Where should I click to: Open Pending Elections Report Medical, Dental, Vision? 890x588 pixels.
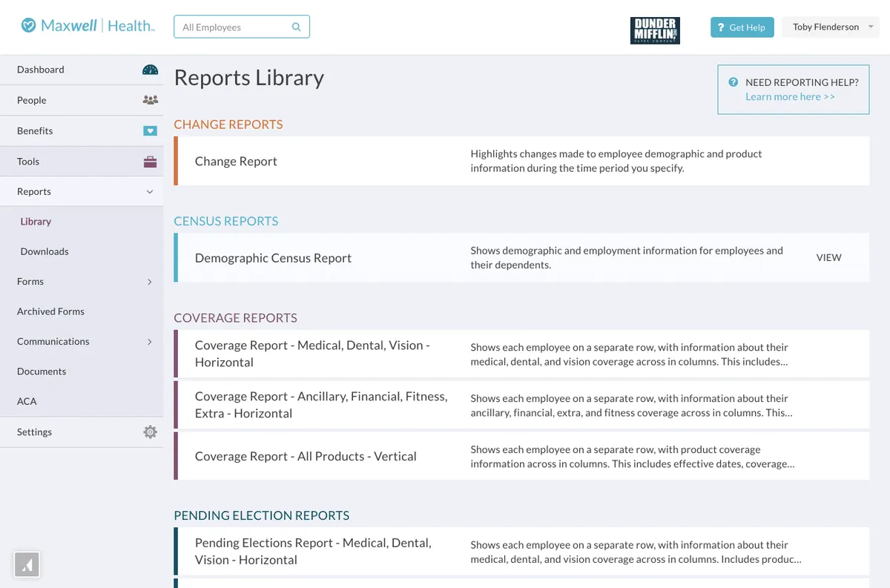point(521,552)
